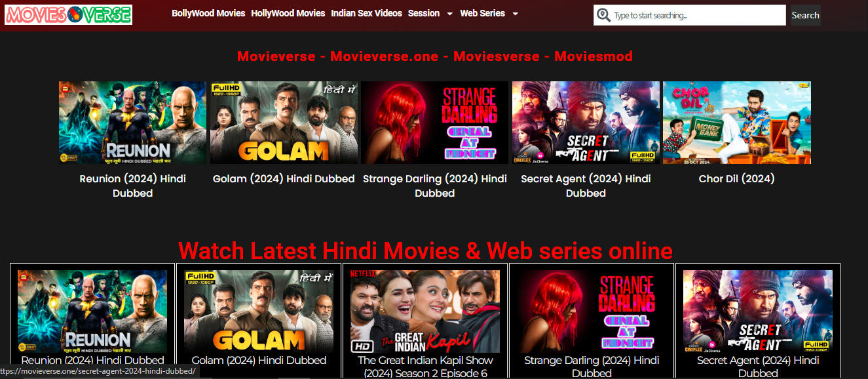Image resolution: width=868 pixels, height=379 pixels.
Task: Click 'Watch Latest Hindi Movies' heading text
Action: 425,250
